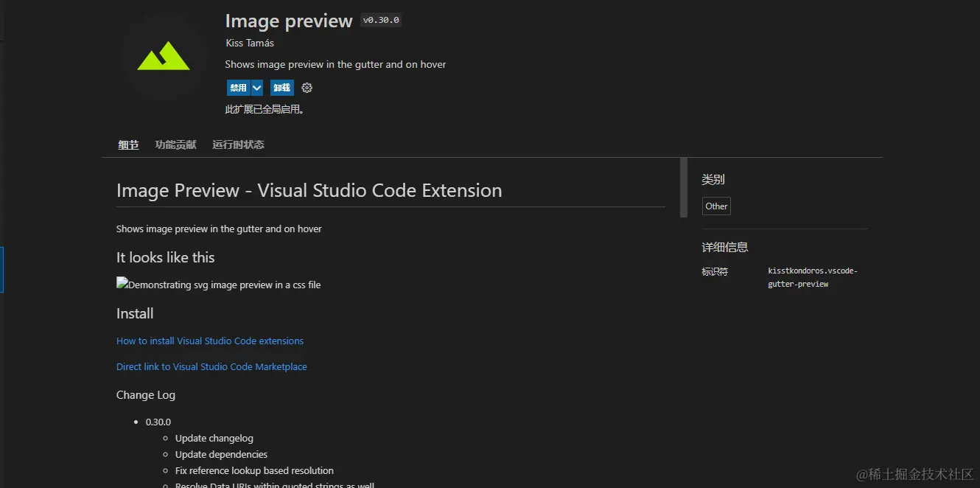Click the kisstkondoros.vscode-gutter-preview identifier
The image size is (980, 488).
coord(812,277)
